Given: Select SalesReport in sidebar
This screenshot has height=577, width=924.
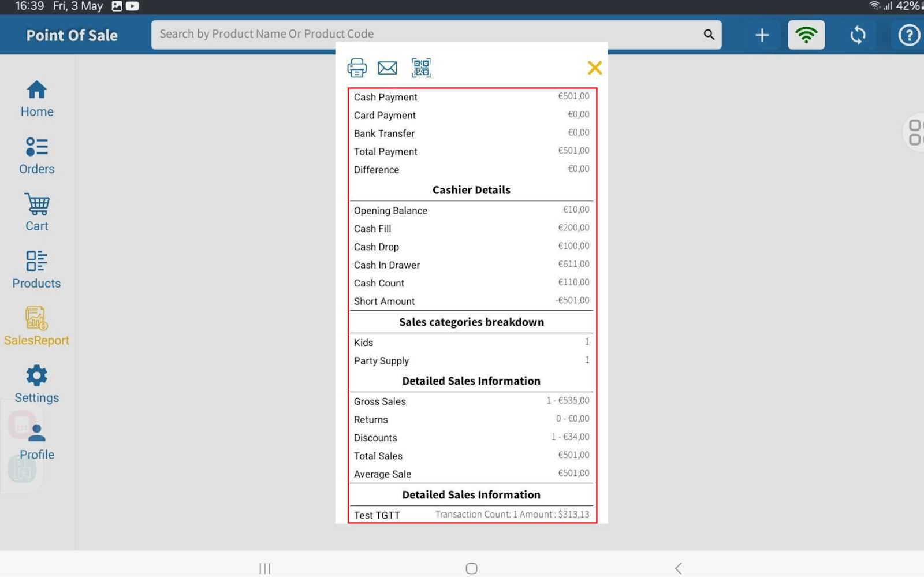Looking at the screenshot, I should click(x=36, y=327).
